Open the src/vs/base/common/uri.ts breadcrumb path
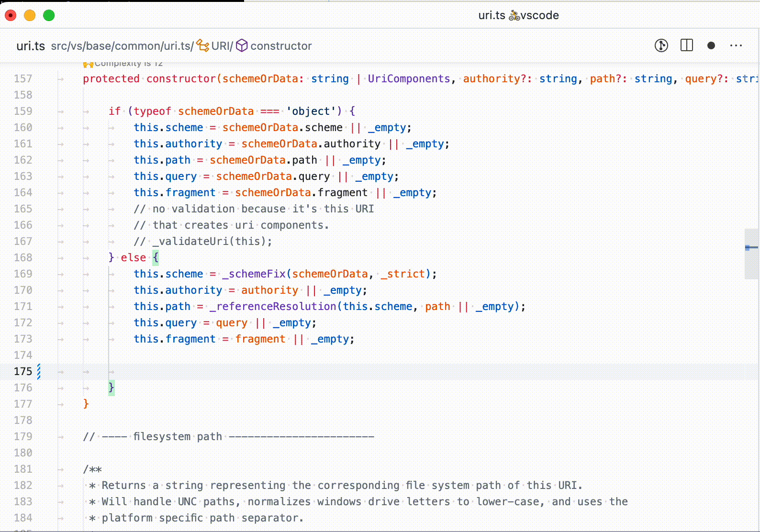The width and height of the screenshot is (760, 532). click(122, 46)
